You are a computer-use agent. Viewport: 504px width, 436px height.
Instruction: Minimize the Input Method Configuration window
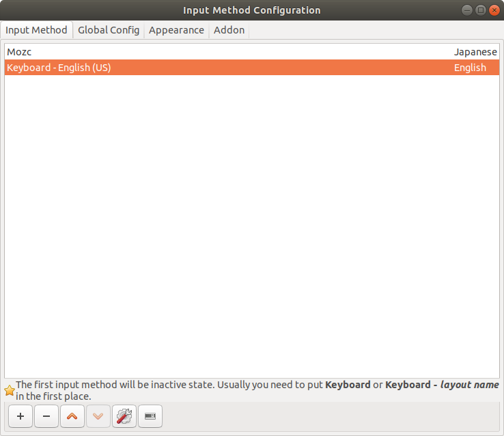tap(466, 10)
